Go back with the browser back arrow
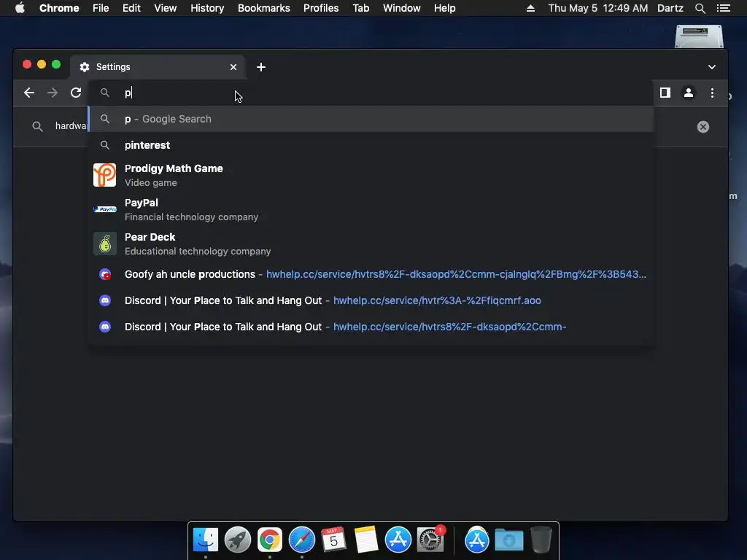This screenshot has height=560, width=747. [x=29, y=93]
